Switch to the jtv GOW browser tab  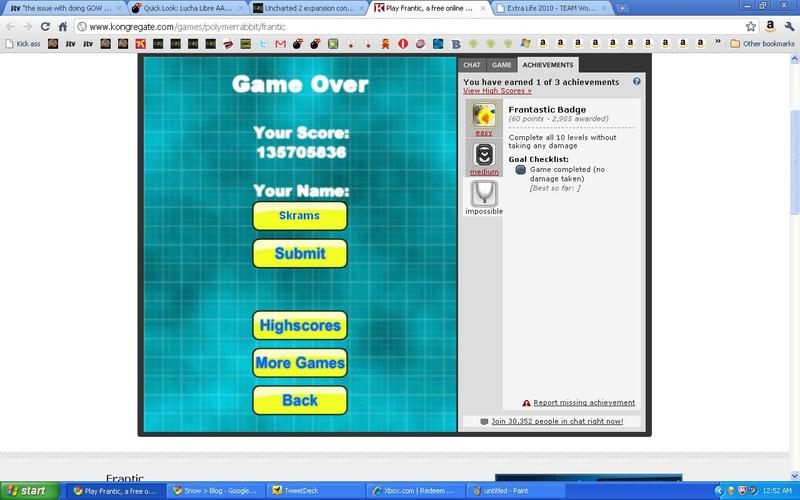(x=64, y=8)
